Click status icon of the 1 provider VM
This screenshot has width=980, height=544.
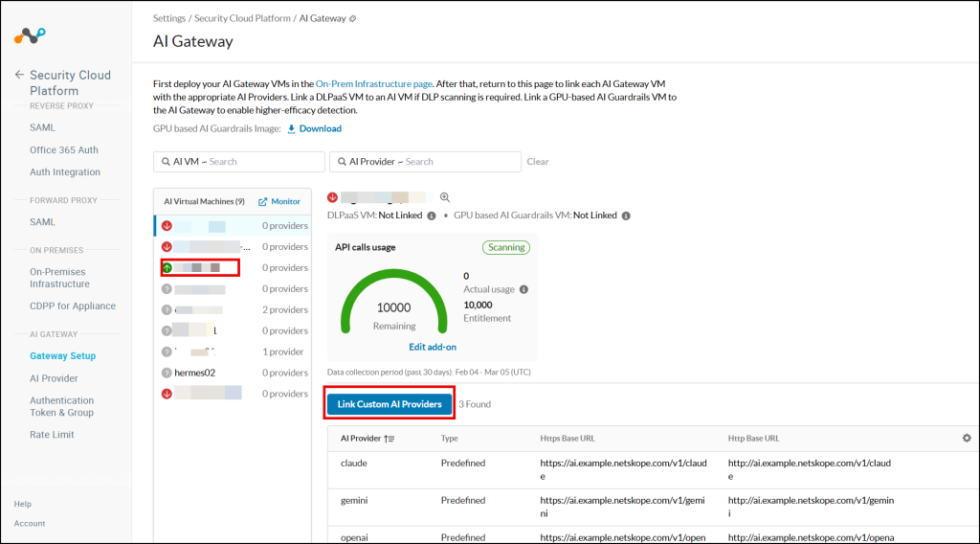pyautogui.click(x=167, y=352)
